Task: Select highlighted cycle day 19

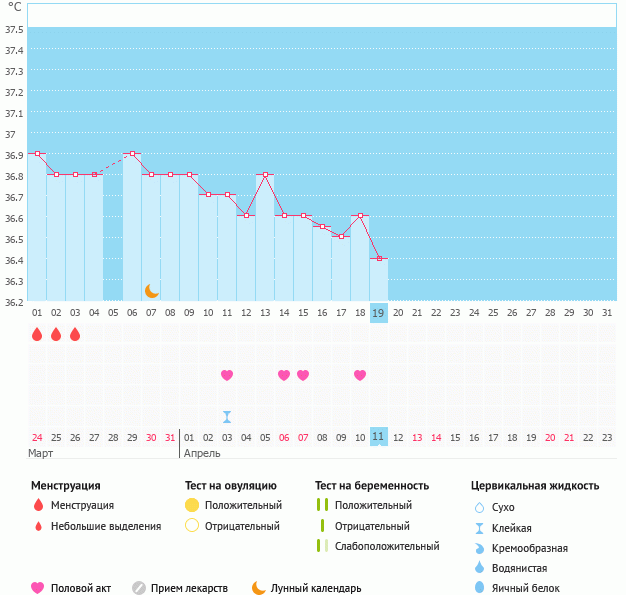Action: click(378, 312)
